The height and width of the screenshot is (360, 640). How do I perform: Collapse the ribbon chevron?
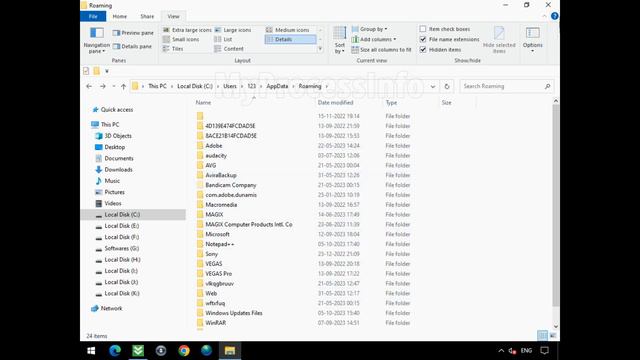(544, 16)
